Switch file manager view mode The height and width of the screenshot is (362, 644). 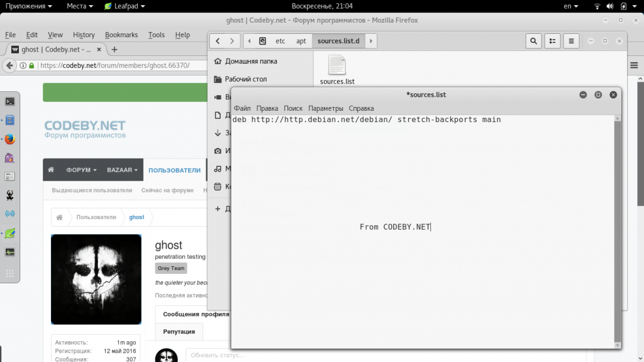pyautogui.click(x=552, y=41)
